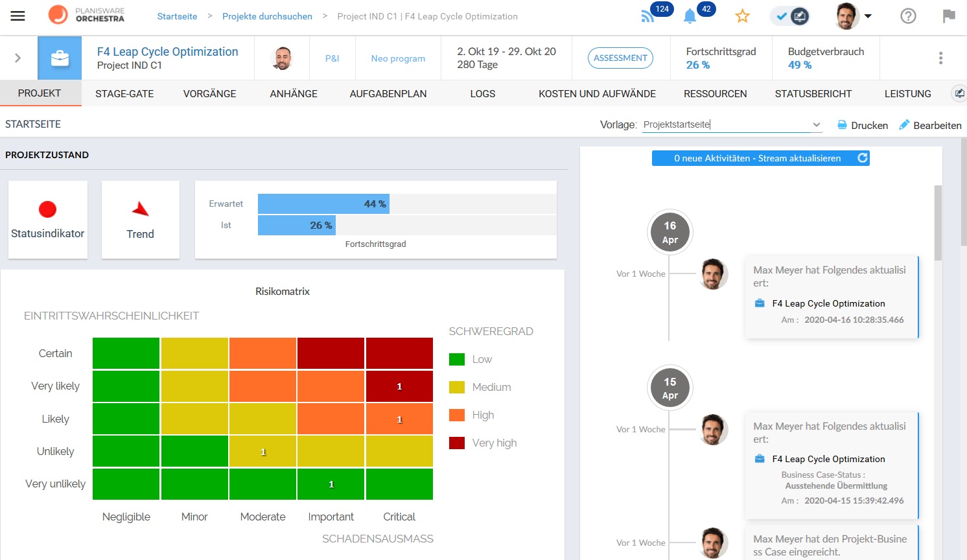Click the ASSESSMENT status badge

click(620, 58)
